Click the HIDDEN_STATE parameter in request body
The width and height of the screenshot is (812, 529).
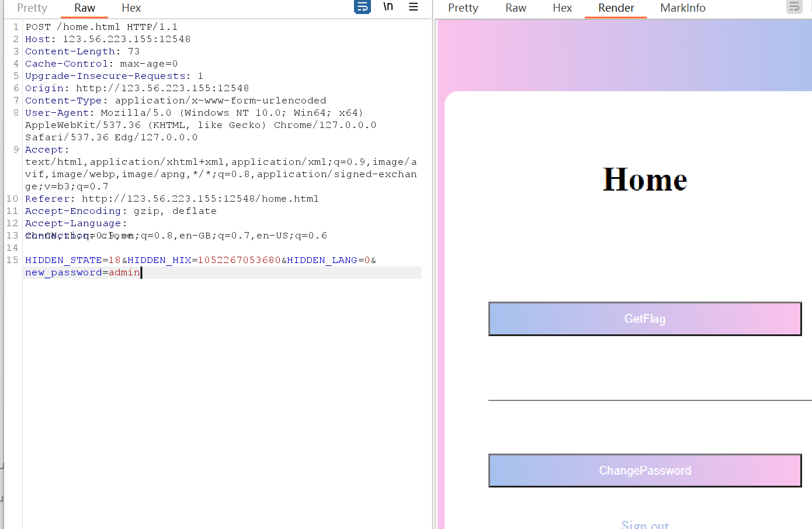pos(64,260)
